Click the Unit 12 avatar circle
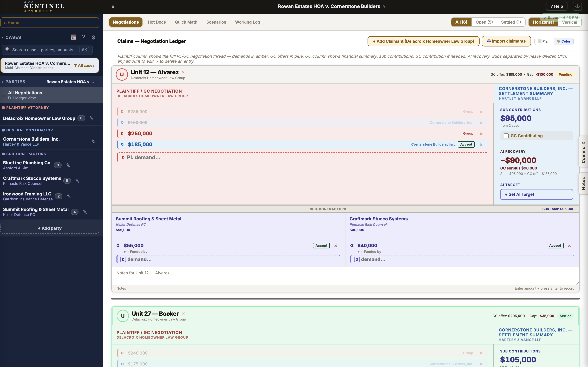This screenshot has width=588, height=367. click(122, 74)
